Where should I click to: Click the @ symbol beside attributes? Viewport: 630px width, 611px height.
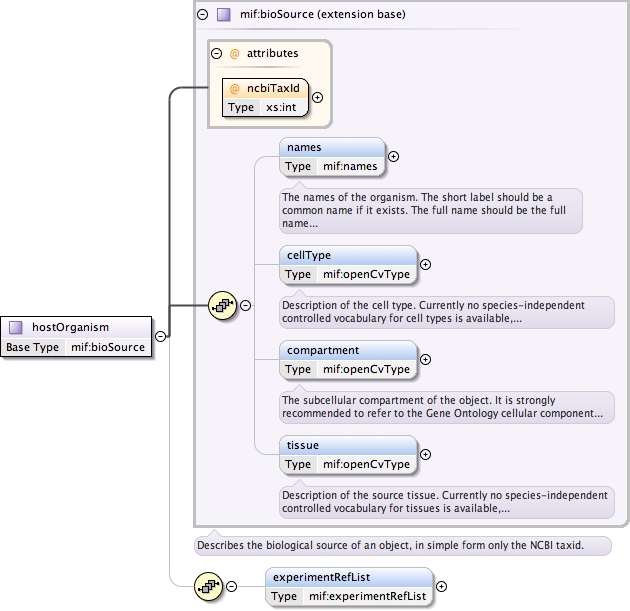point(234,53)
